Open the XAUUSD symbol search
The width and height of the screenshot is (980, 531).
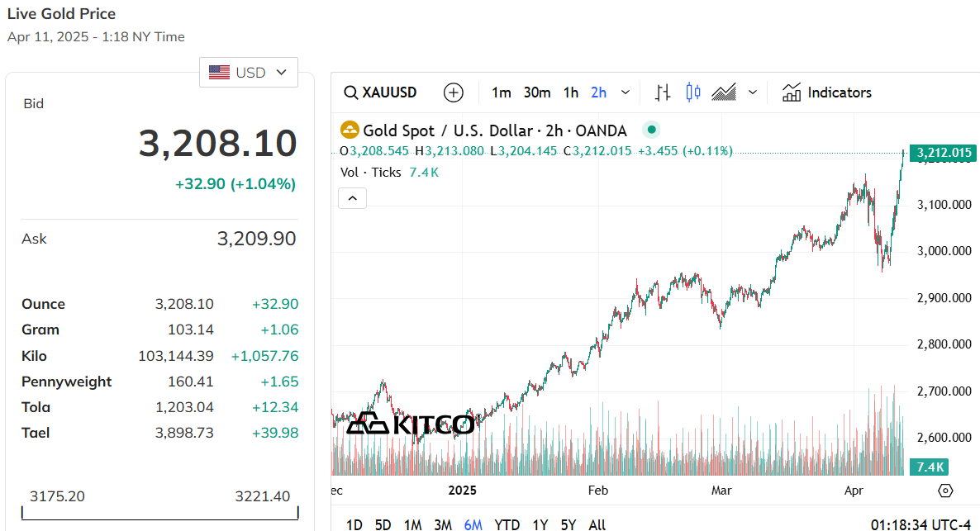381,92
